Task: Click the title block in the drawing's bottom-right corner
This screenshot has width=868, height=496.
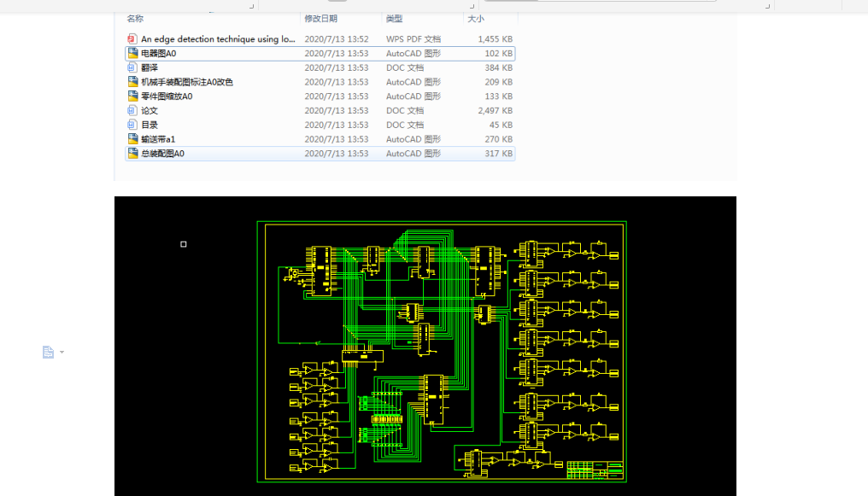Action: [595, 470]
